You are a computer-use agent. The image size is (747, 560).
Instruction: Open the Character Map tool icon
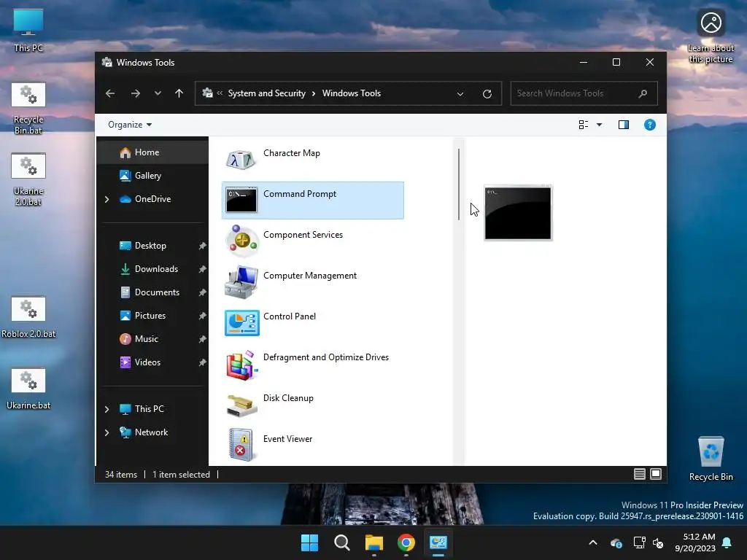pos(241,160)
